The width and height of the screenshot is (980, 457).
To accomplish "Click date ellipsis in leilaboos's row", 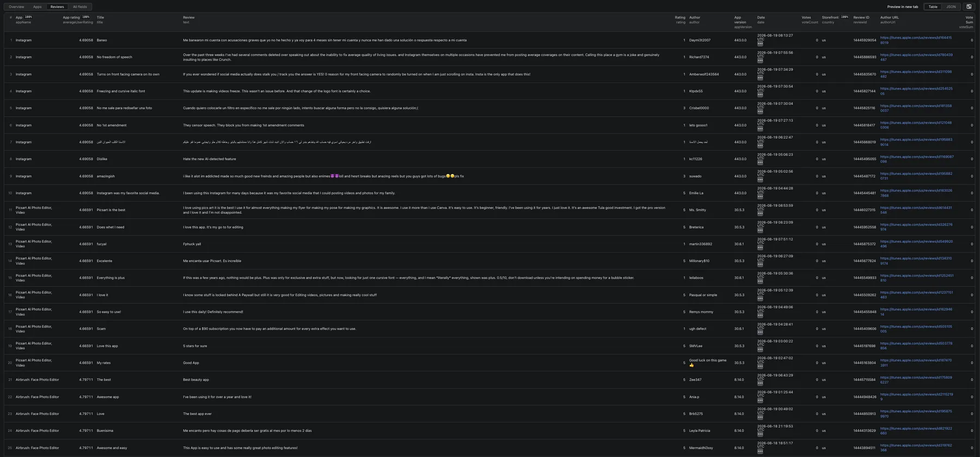I will [760, 282].
